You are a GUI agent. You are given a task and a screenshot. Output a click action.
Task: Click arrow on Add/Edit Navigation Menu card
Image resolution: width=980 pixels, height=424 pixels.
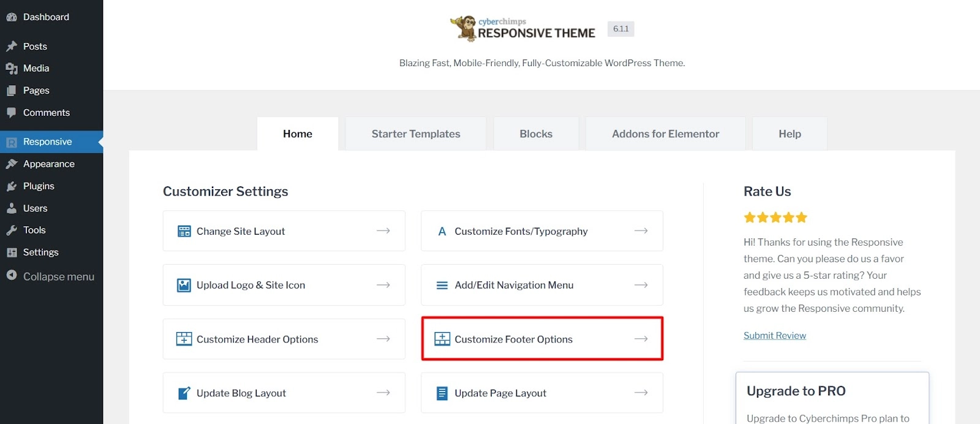641,285
